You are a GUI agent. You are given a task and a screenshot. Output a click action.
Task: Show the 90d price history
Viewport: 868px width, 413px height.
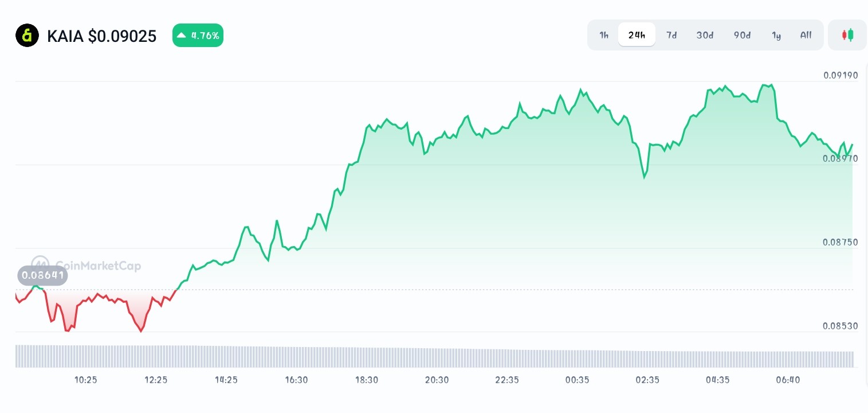point(742,35)
